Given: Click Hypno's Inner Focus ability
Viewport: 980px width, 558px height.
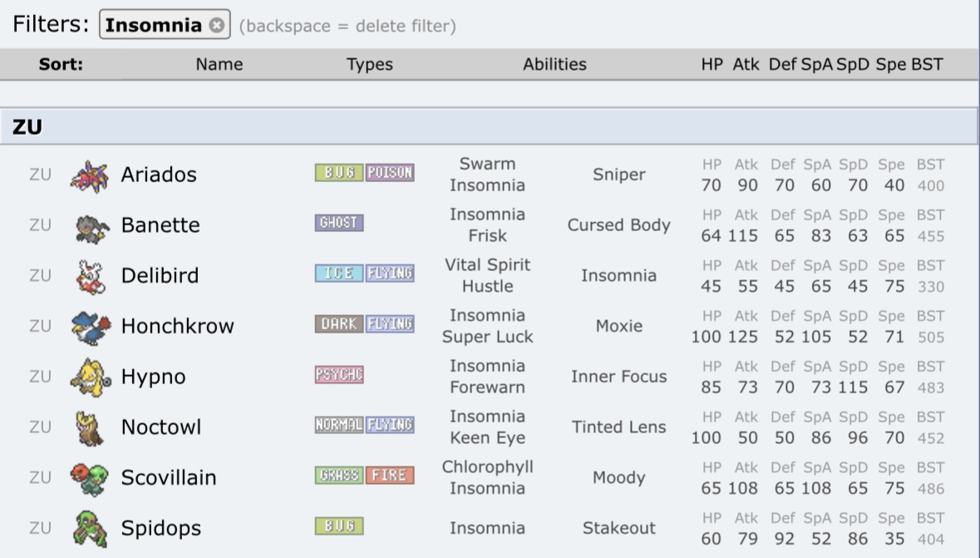Looking at the screenshot, I should (x=618, y=377).
